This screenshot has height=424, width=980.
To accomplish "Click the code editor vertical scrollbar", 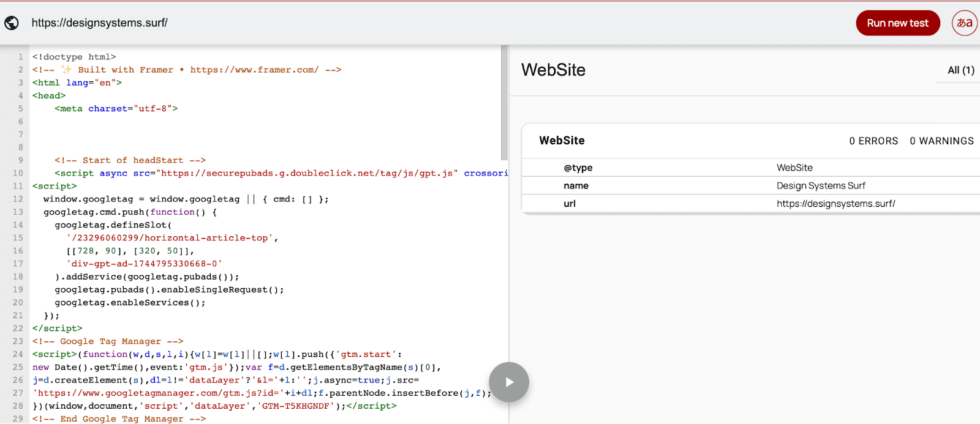I will click(504, 103).
